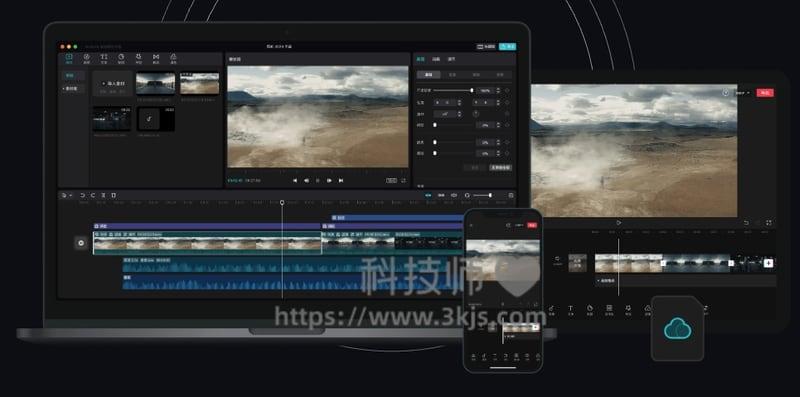Open the fullscreen icon under tablet preview
The image size is (800, 397).
[768, 223]
